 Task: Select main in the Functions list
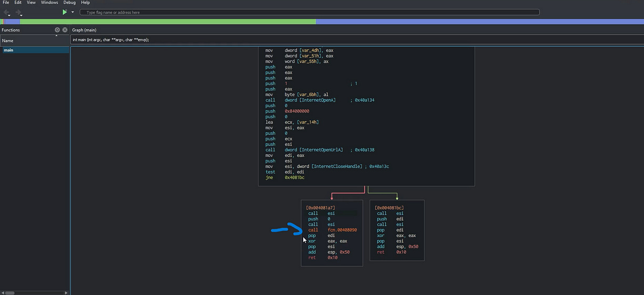pyautogui.click(x=9, y=50)
